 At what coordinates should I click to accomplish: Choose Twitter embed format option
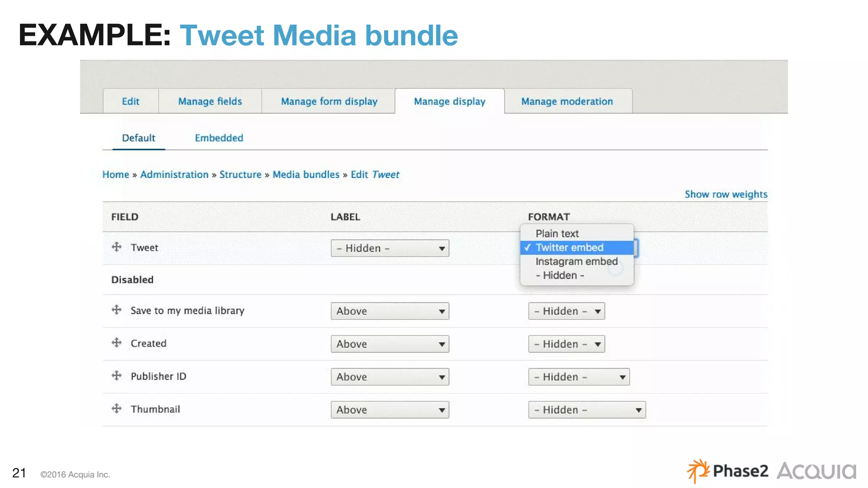(577, 247)
